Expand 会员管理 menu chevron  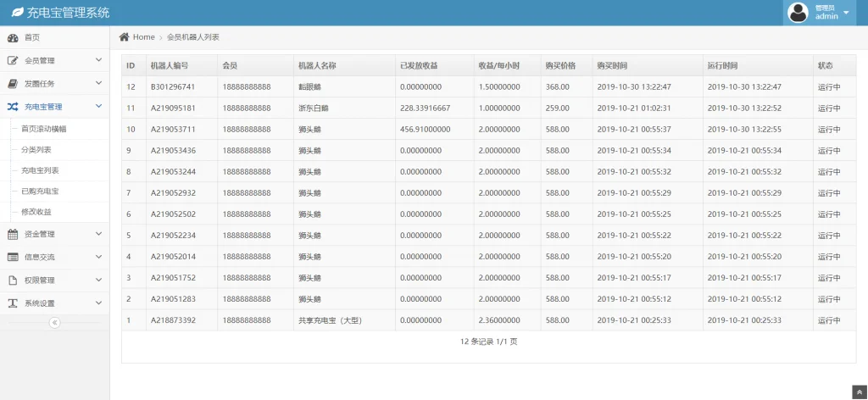[98, 60]
